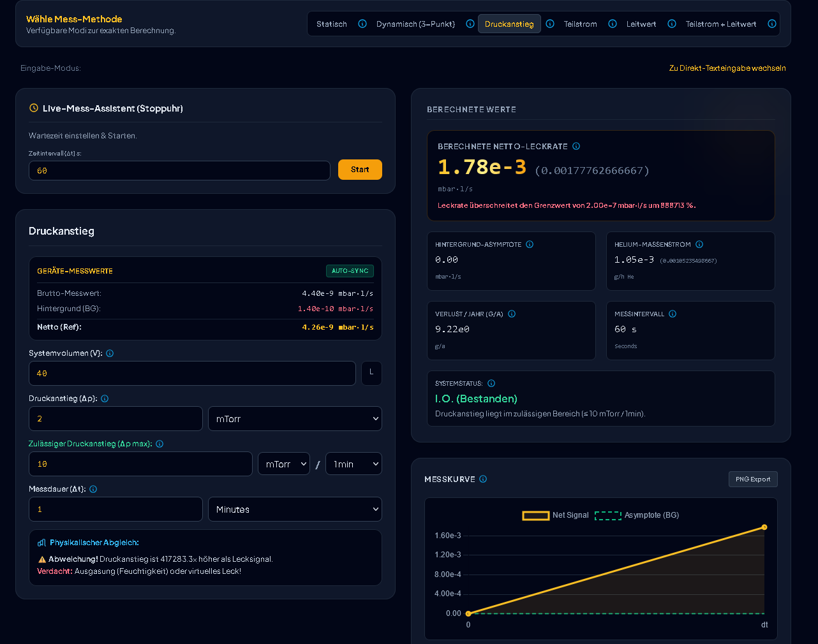This screenshot has width=818, height=644.
Task: Open the 1 min time-base dropdown
Action: [x=353, y=464]
